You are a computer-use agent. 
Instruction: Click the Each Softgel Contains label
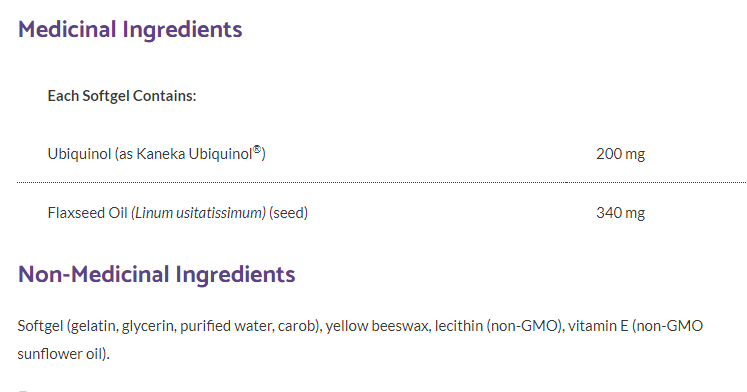(x=122, y=96)
